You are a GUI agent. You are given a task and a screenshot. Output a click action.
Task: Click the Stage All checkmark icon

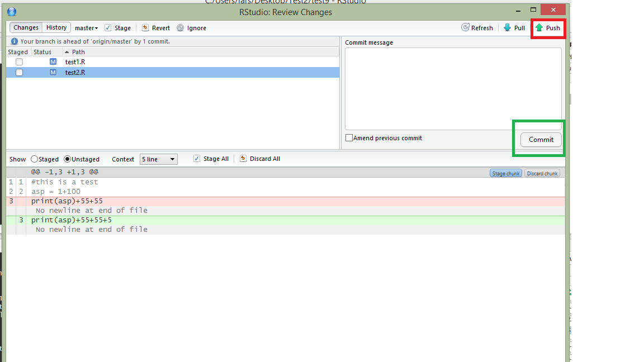coord(197,159)
